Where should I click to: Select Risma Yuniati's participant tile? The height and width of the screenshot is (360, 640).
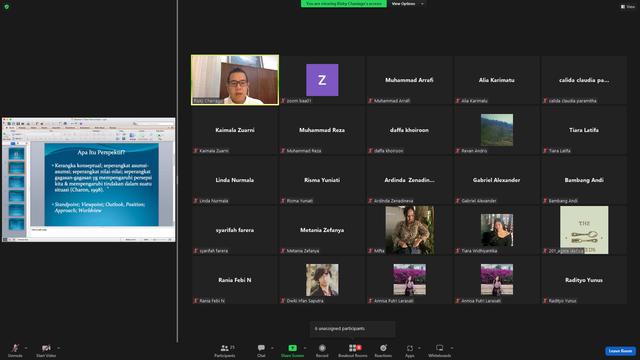pyautogui.click(x=322, y=180)
